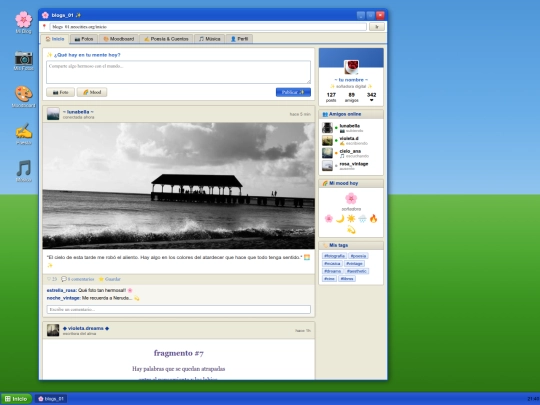This screenshot has height=405, width=540.
Task: Open the #vintage tag
Action: tap(354, 263)
